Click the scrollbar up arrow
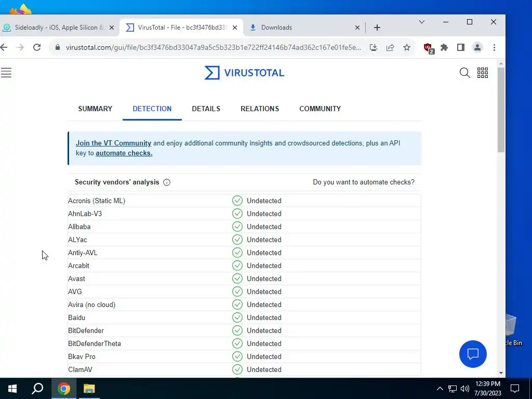 [x=501, y=63]
